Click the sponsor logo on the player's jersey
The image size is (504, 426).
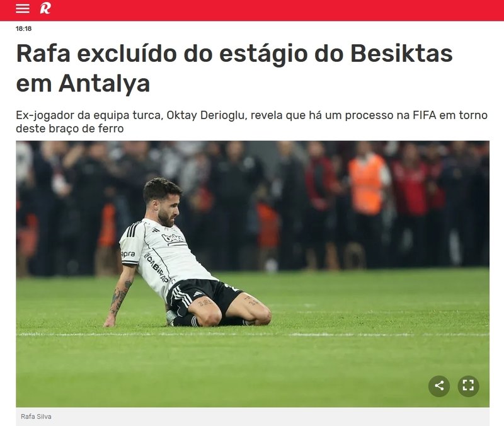(173, 239)
